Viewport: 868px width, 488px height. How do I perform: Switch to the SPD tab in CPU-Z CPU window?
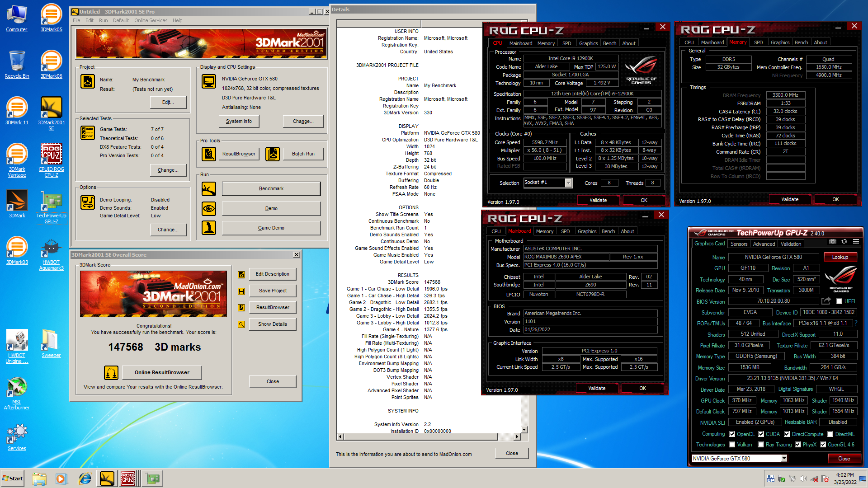[566, 43]
